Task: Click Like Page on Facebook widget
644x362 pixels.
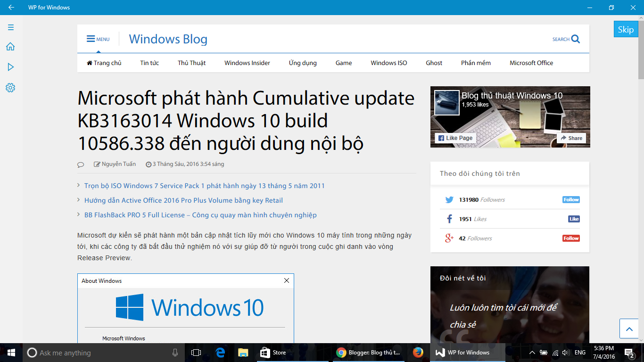Action: click(455, 138)
